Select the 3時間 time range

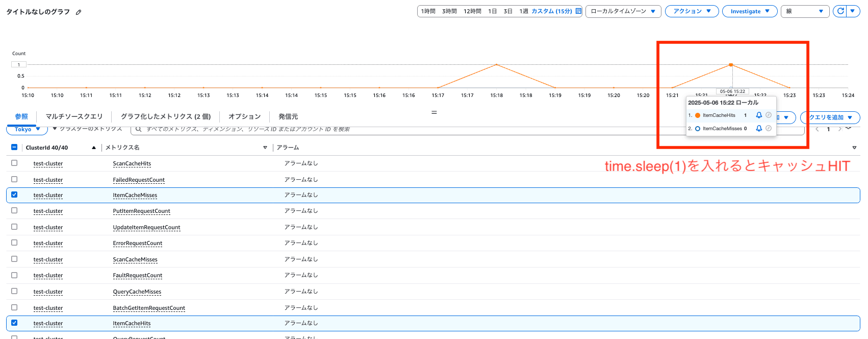click(449, 11)
